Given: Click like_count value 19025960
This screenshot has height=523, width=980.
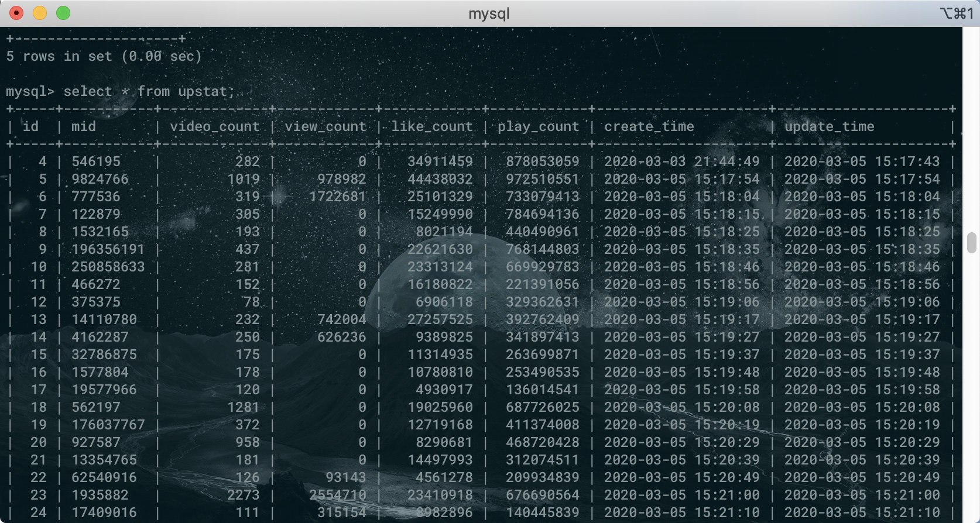Looking at the screenshot, I should [x=440, y=408].
